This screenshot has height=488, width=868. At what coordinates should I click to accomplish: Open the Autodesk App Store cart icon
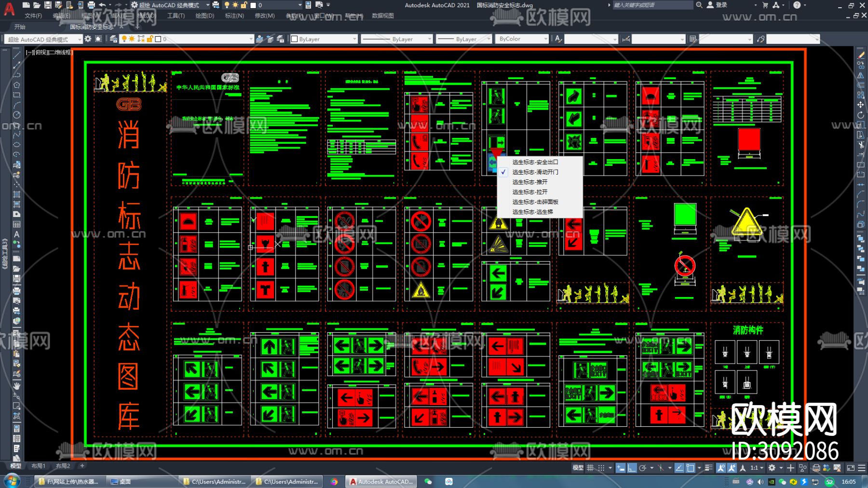(765, 5)
